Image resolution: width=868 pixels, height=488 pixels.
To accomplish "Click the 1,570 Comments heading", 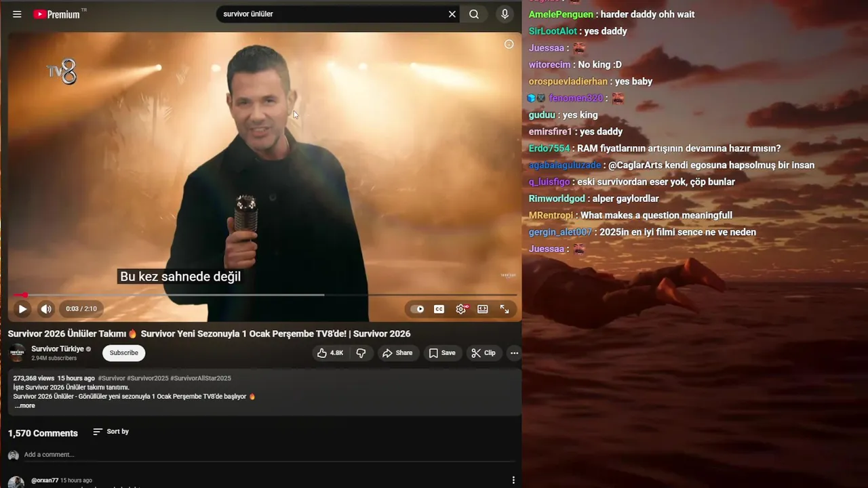I will [x=43, y=433].
